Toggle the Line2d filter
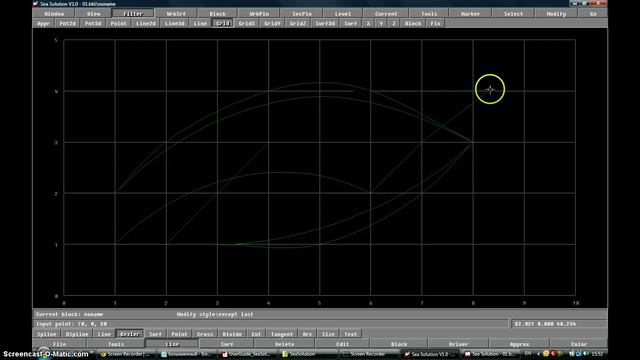Viewport: 640px width, 360px height. (146, 23)
